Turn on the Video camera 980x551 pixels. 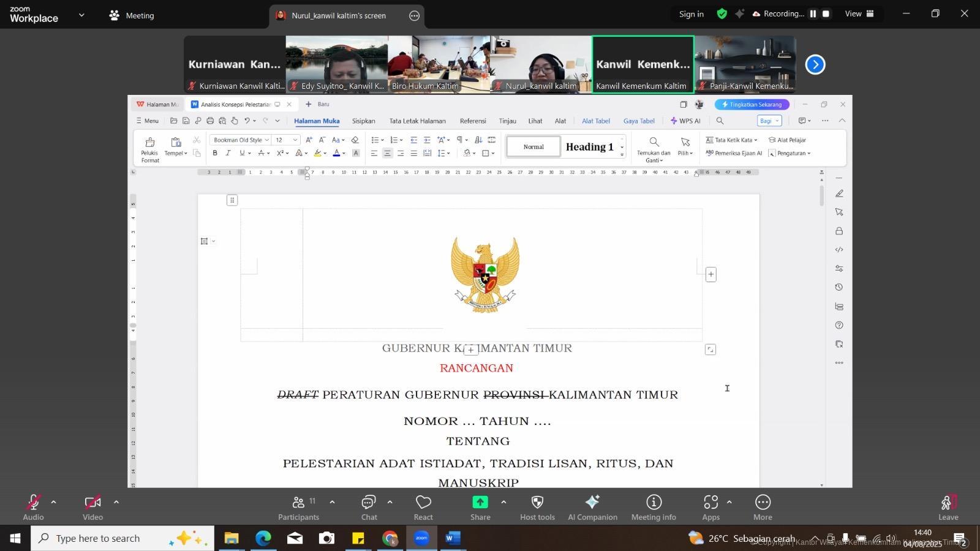click(92, 503)
